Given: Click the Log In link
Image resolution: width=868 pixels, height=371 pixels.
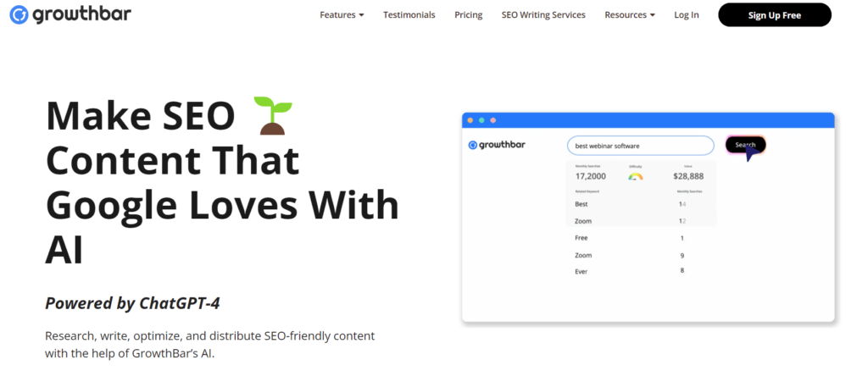Looking at the screenshot, I should click(687, 15).
